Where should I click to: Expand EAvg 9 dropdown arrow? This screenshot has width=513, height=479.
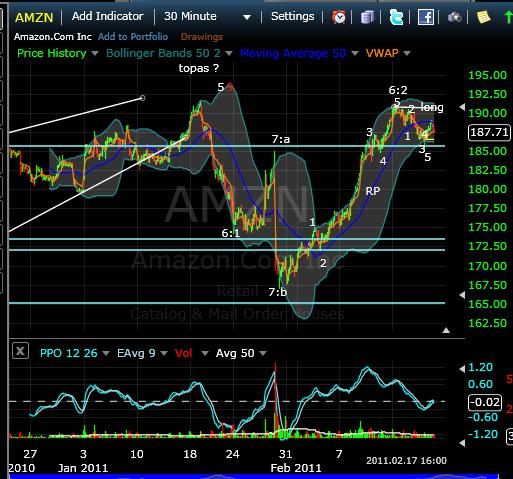click(164, 353)
